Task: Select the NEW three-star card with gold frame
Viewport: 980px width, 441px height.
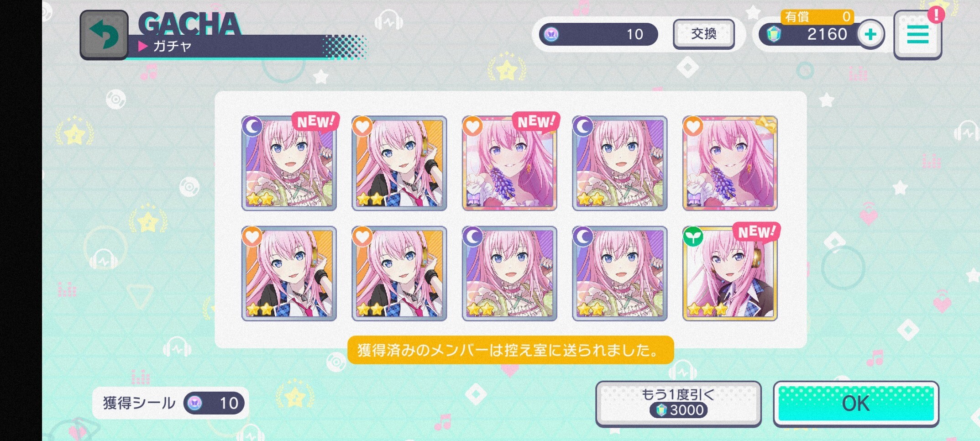Action: 730,273
